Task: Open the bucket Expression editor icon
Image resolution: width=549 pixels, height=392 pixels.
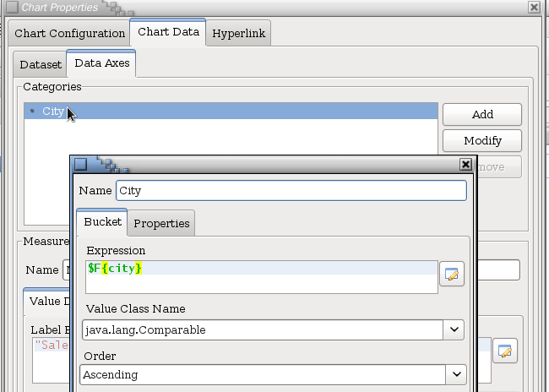Action: click(x=452, y=275)
